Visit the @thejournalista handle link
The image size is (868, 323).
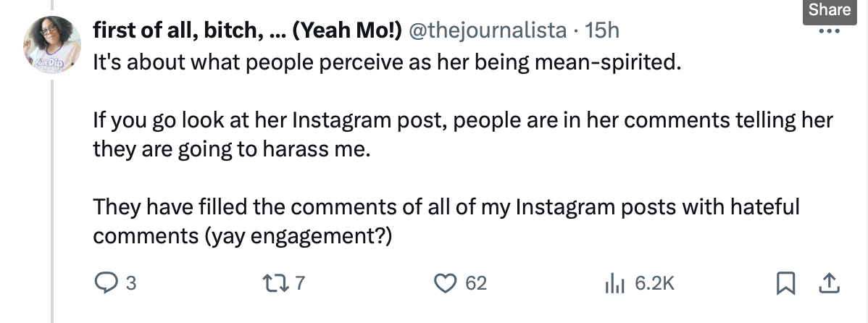pos(488,30)
